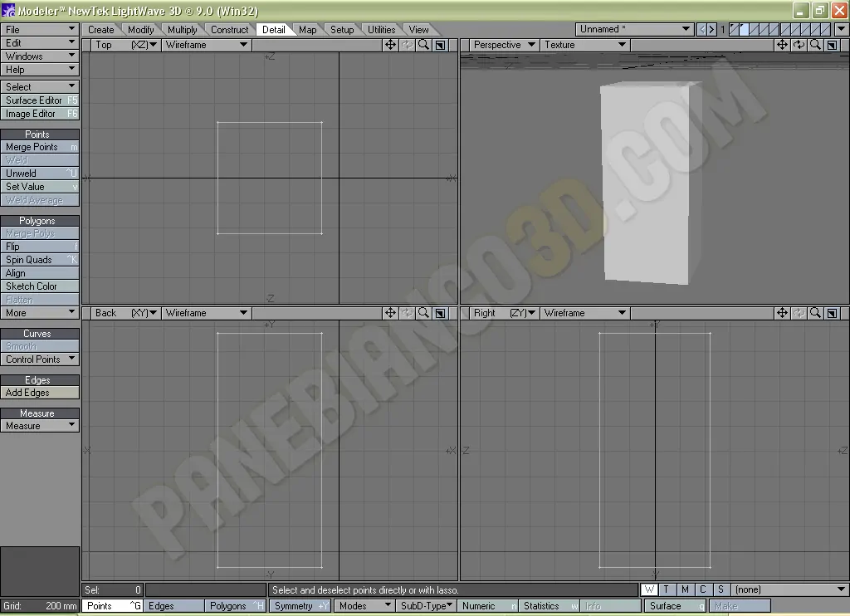This screenshot has width=850, height=616.
Task: Switch to the Construct tab
Action: point(230,30)
